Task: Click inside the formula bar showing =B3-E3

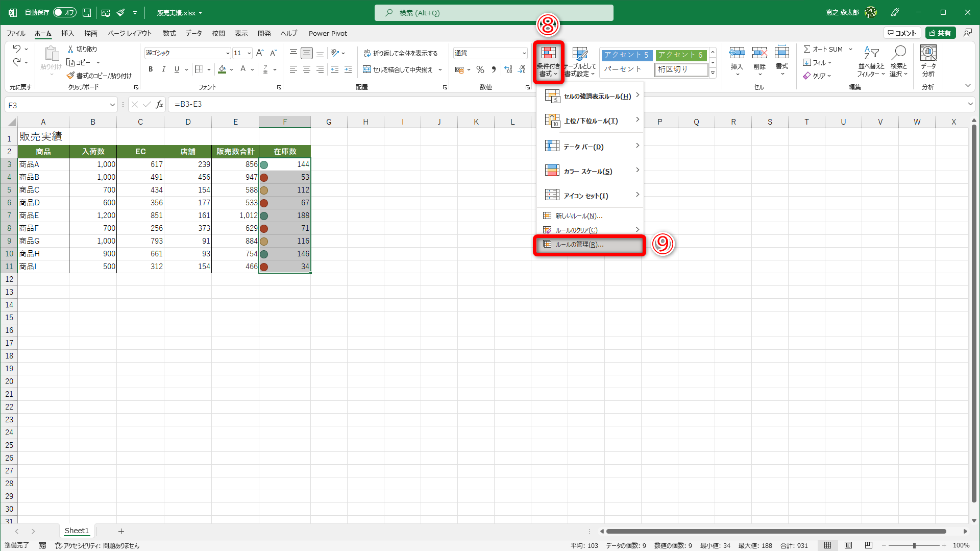Action: 567,105
